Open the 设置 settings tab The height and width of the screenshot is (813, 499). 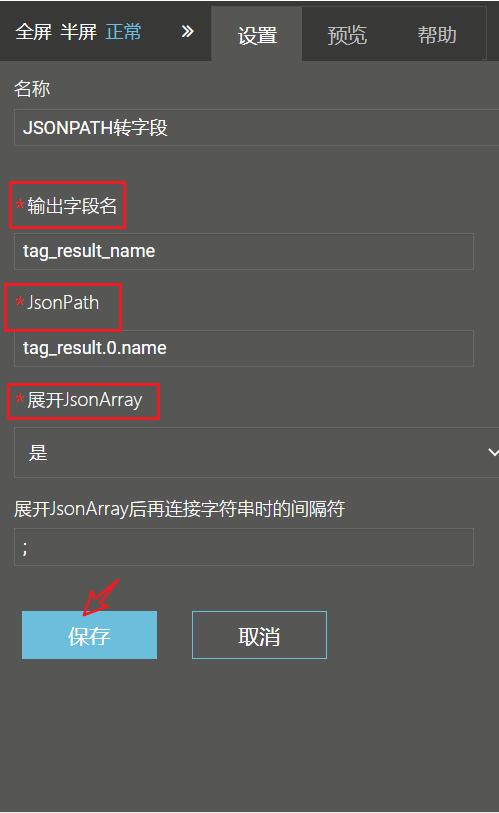(x=257, y=35)
